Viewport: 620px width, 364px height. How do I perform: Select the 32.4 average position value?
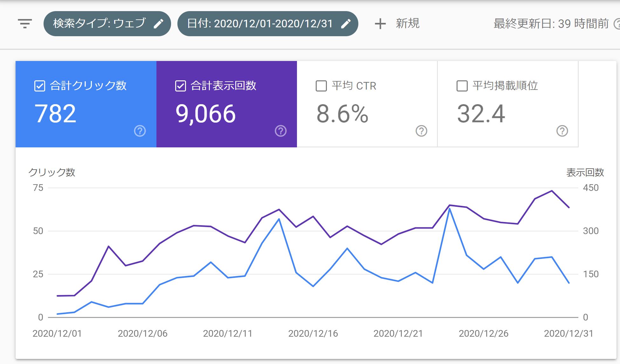pyautogui.click(x=481, y=114)
